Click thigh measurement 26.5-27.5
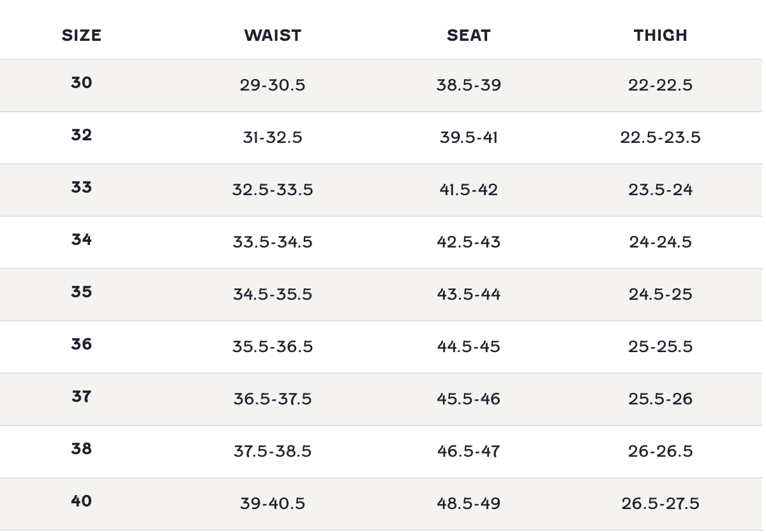The image size is (766, 532). [660, 503]
